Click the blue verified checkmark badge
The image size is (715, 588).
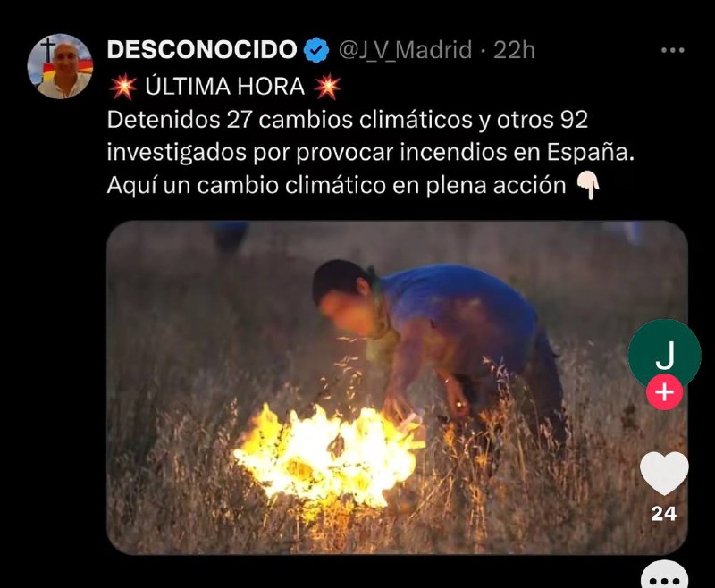pos(317,50)
